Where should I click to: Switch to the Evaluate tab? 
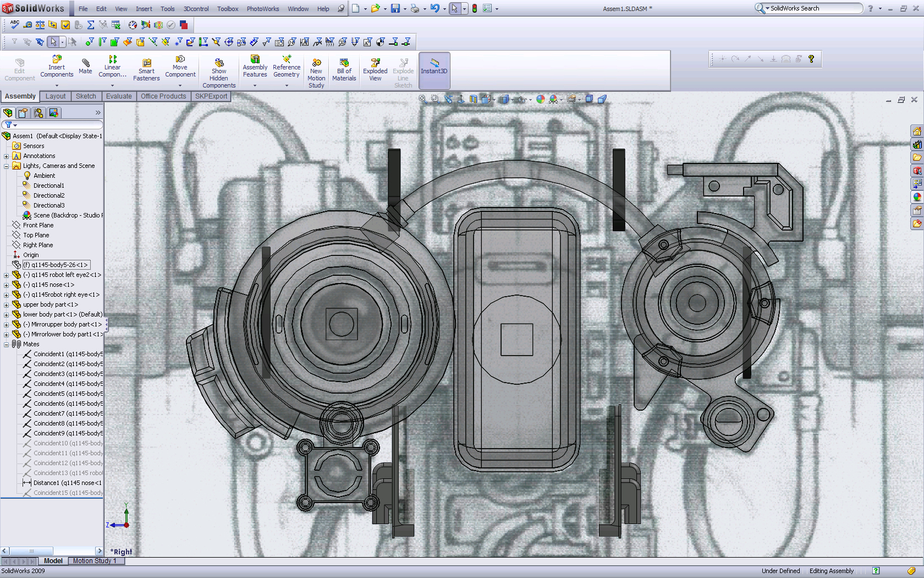point(119,96)
